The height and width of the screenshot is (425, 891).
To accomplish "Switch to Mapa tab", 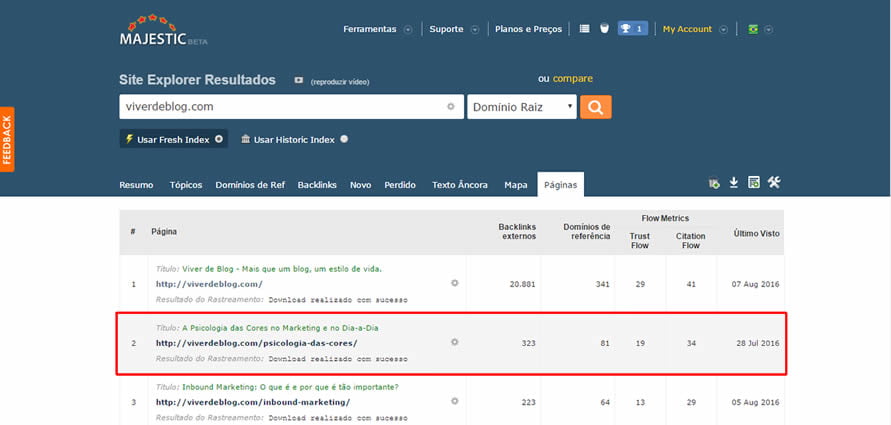I will (x=516, y=185).
